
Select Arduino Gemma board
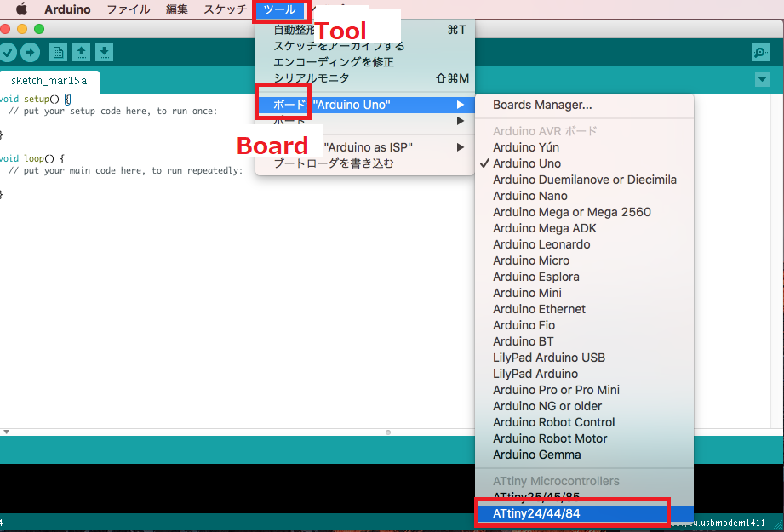coord(584,455)
